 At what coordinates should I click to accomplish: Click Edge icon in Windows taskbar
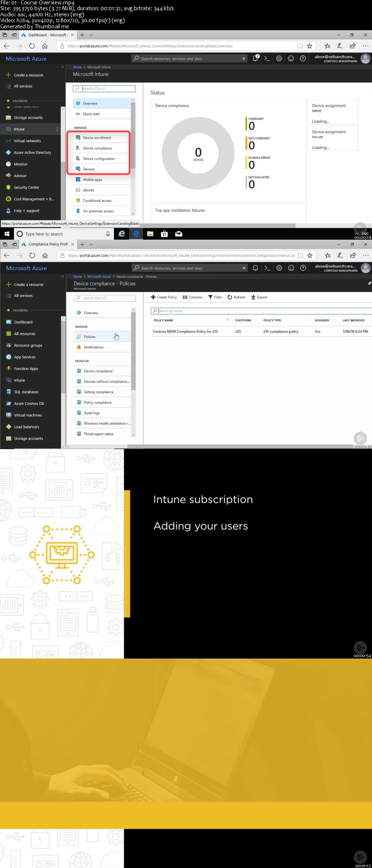[136, 234]
